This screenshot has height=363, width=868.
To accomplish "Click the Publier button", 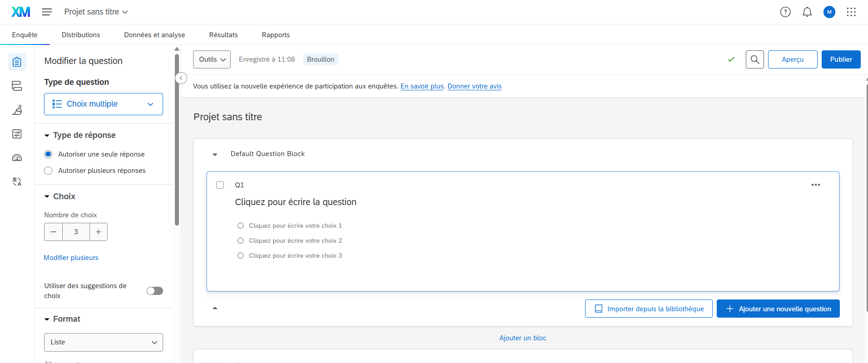I will coord(841,59).
